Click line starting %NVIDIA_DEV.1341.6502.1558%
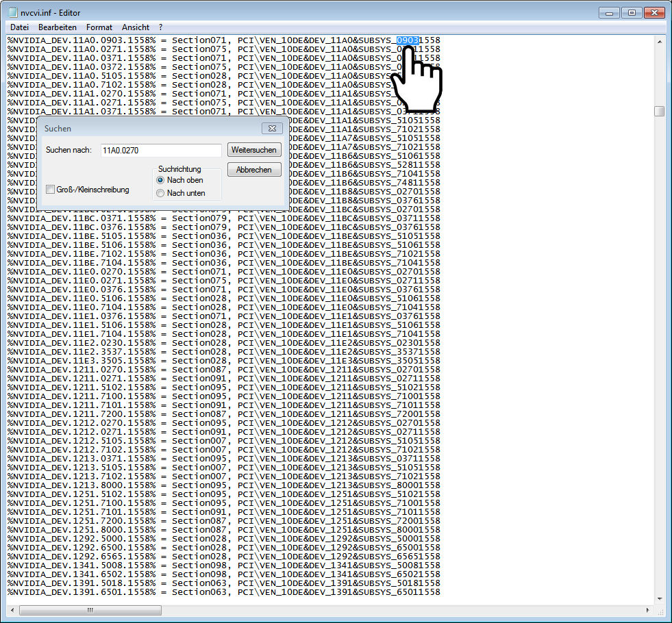This screenshot has height=623, width=672. [224, 574]
